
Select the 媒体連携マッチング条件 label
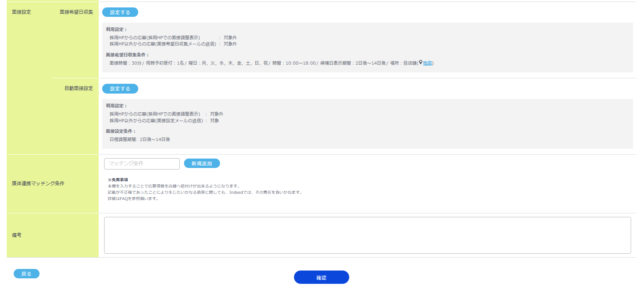point(38,183)
